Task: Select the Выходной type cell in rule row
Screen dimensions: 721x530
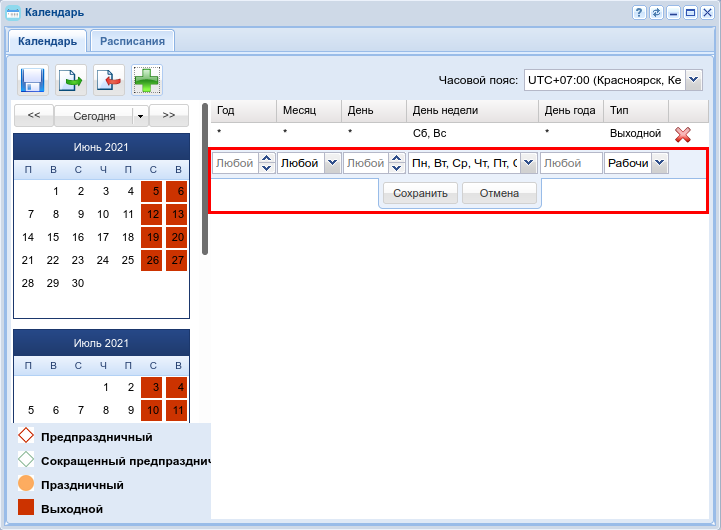Action: pos(635,133)
